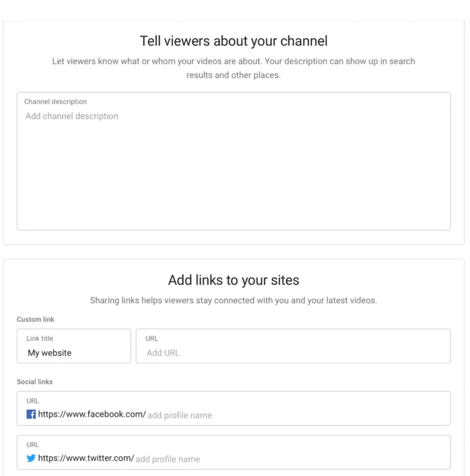
Task: Click the 'Custom link' section label
Action: [x=35, y=319]
